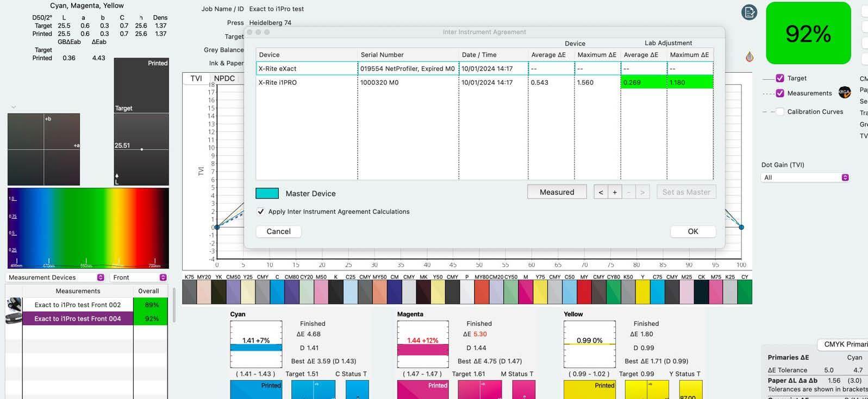Click the green Average ΔE 0.269 cell

(x=644, y=83)
